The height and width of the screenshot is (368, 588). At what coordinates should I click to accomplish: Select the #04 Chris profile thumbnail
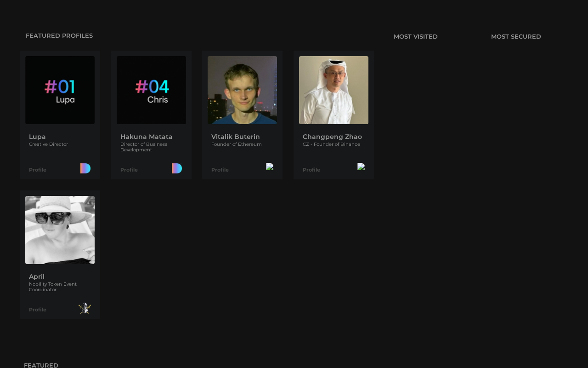coord(151,90)
